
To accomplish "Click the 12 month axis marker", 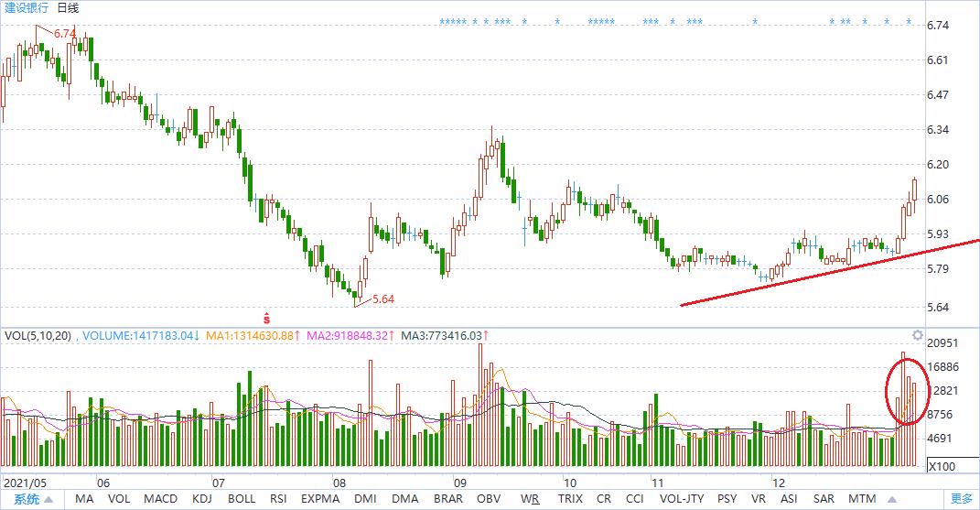I will coord(779,483).
